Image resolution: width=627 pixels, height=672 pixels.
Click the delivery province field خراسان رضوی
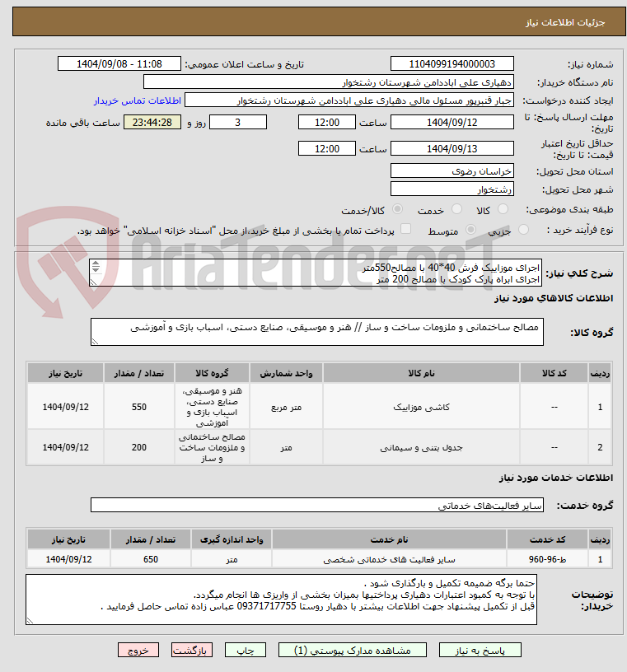point(452,171)
